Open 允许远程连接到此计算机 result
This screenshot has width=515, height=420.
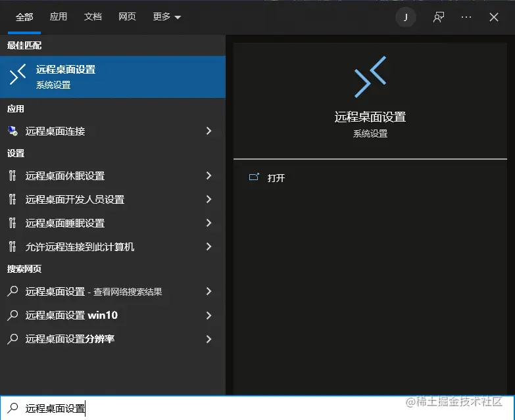pyautogui.click(x=112, y=246)
